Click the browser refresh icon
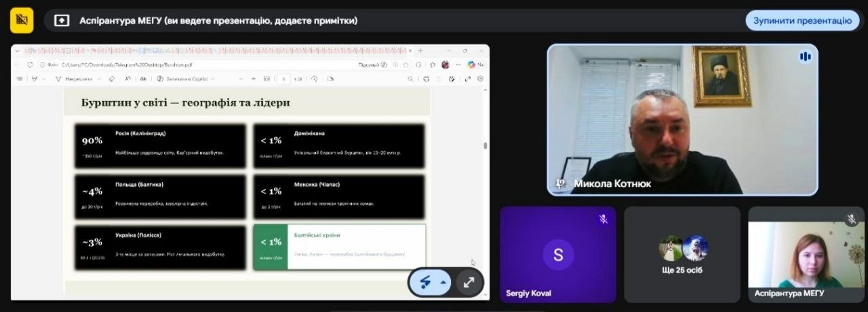This screenshot has height=312, width=868. (31, 65)
